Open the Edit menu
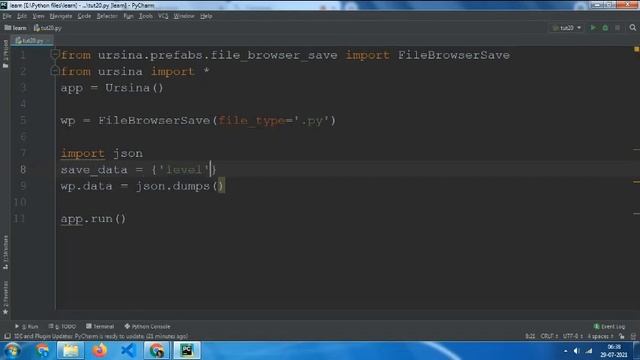Viewport: 640px width, 360px height. pos(22,16)
